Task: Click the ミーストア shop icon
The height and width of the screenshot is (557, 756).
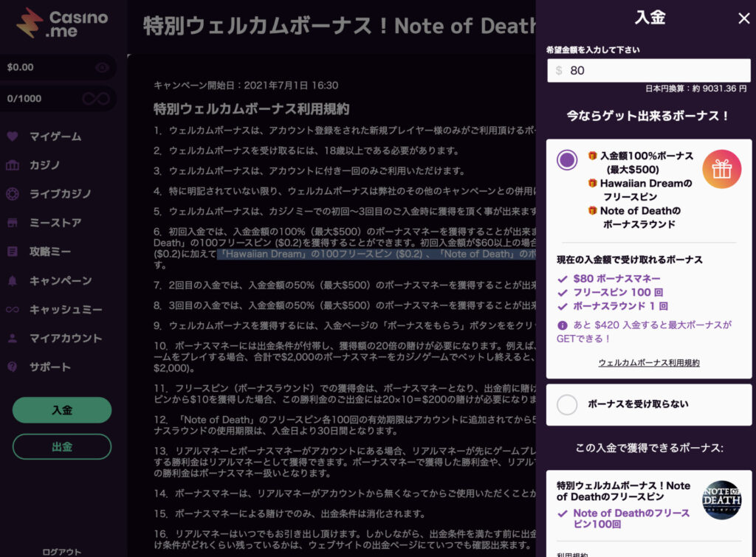Action: pyautogui.click(x=13, y=223)
